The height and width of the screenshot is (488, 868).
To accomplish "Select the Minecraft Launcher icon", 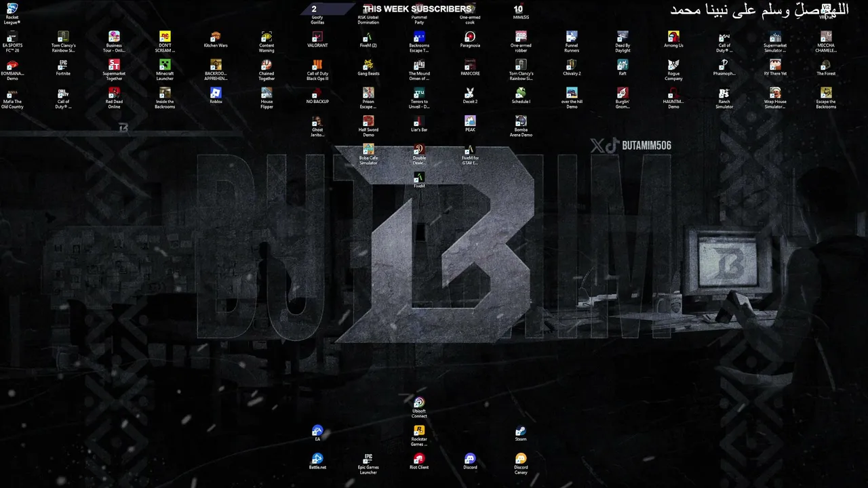I will coord(165,70).
